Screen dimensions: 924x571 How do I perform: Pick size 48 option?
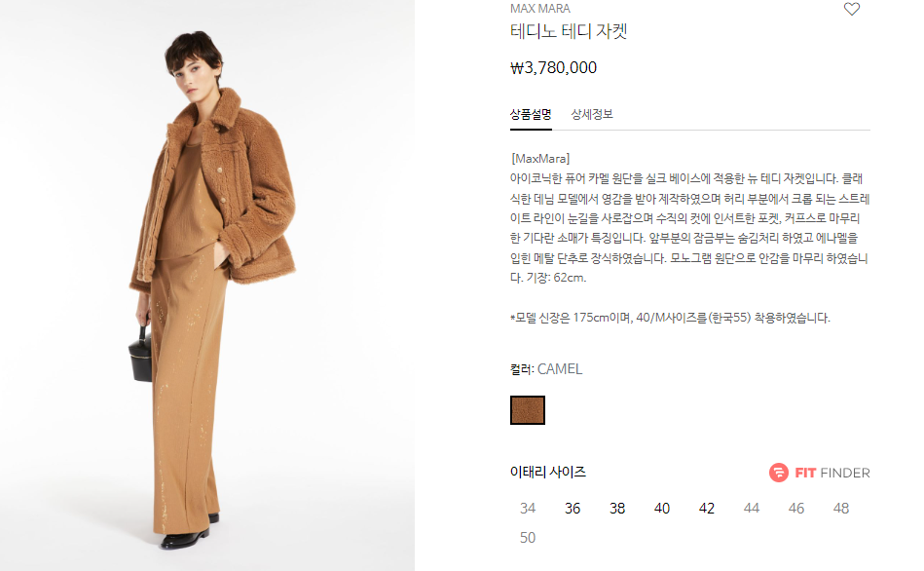coord(841,508)
